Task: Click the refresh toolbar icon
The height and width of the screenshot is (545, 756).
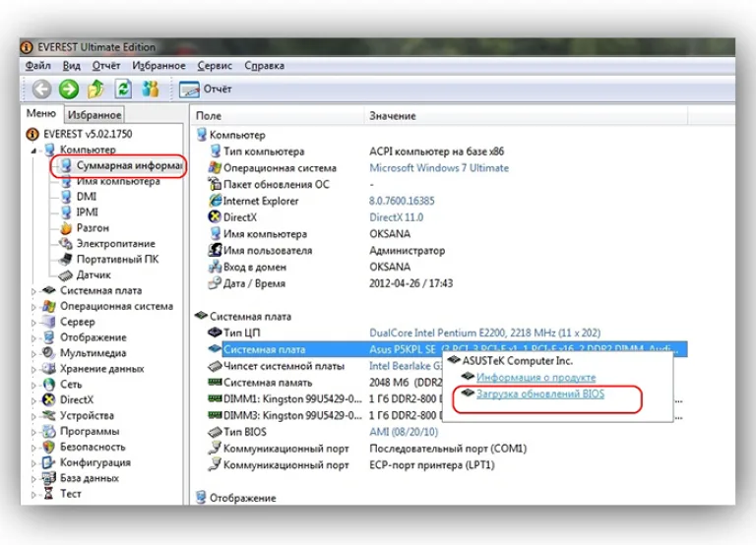Action: tap(123, 89)
